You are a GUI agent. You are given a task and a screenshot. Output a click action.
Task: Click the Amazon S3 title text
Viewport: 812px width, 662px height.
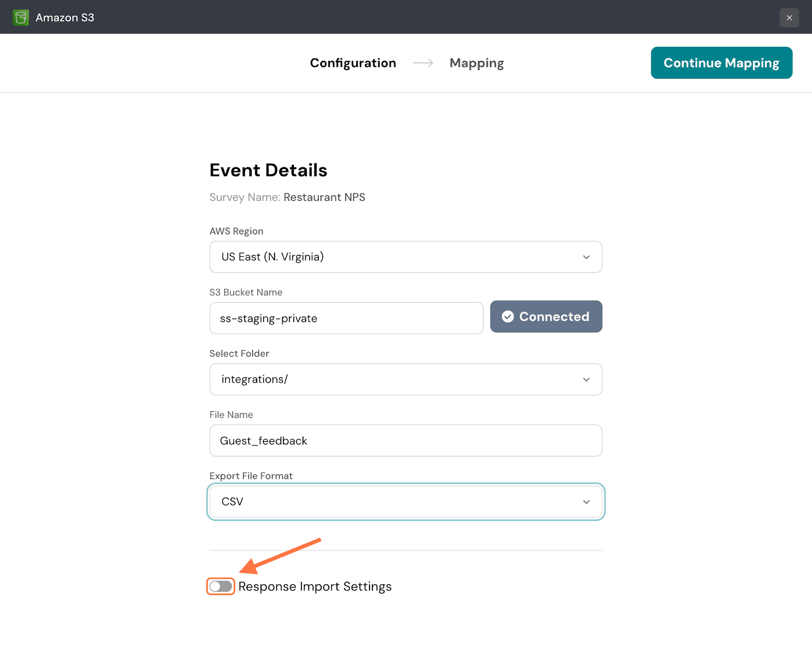65,18
